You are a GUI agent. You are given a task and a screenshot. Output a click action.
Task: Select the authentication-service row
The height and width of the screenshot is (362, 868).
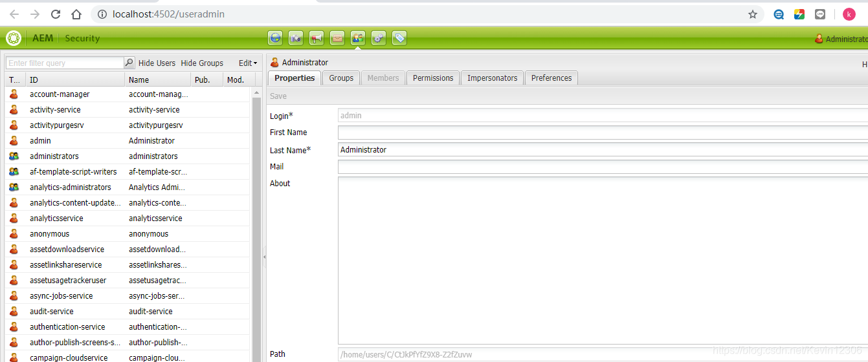coord(127,327)
